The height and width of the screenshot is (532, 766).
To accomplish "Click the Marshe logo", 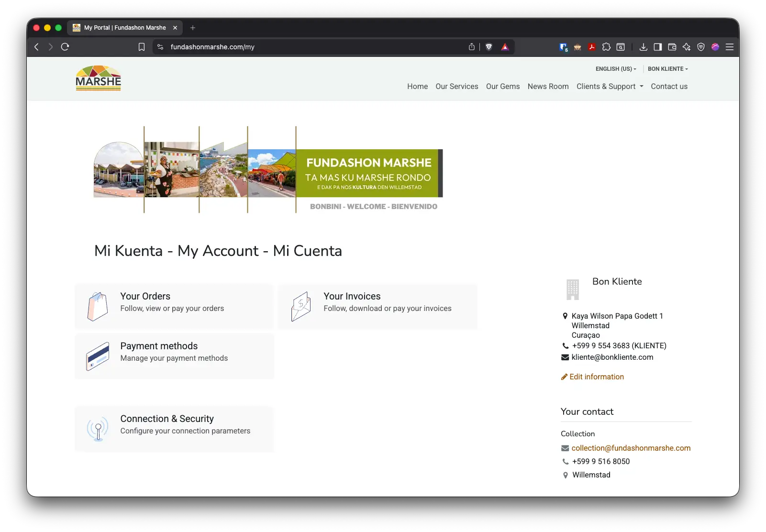I will (x=99, y=78).
